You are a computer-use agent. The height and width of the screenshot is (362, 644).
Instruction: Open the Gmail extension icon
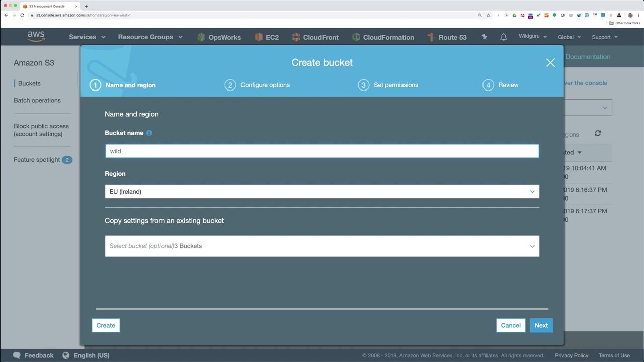click(x=522, y=15)
